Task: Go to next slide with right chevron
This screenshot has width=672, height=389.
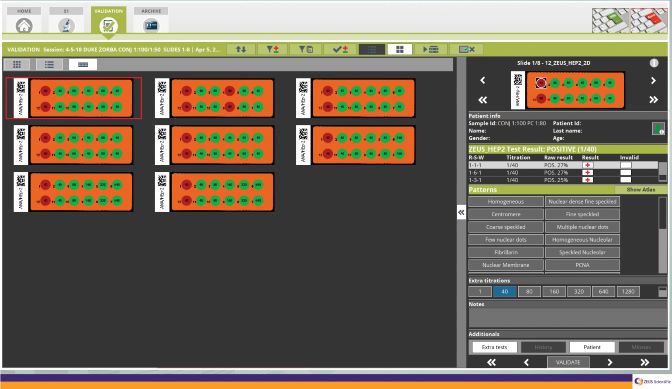Action: point(653,81)
